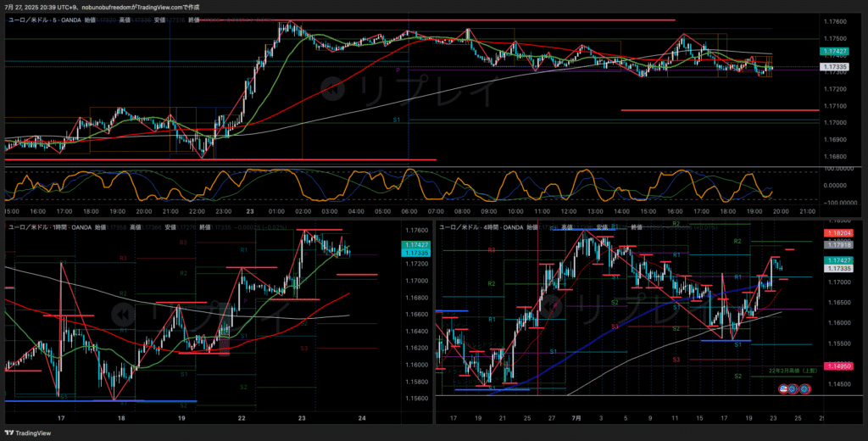Open the US flag economic event icon

pyautogui.click(x=783, y=389)
